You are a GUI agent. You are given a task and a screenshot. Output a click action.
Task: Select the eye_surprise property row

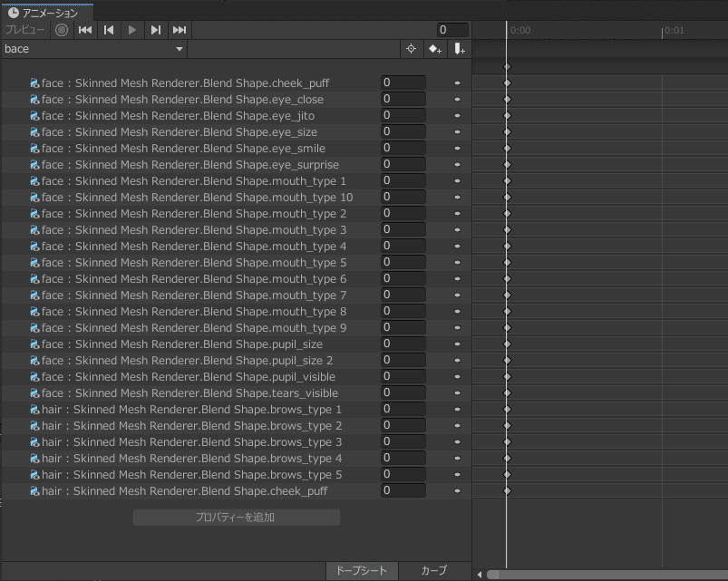pos(236,164)
